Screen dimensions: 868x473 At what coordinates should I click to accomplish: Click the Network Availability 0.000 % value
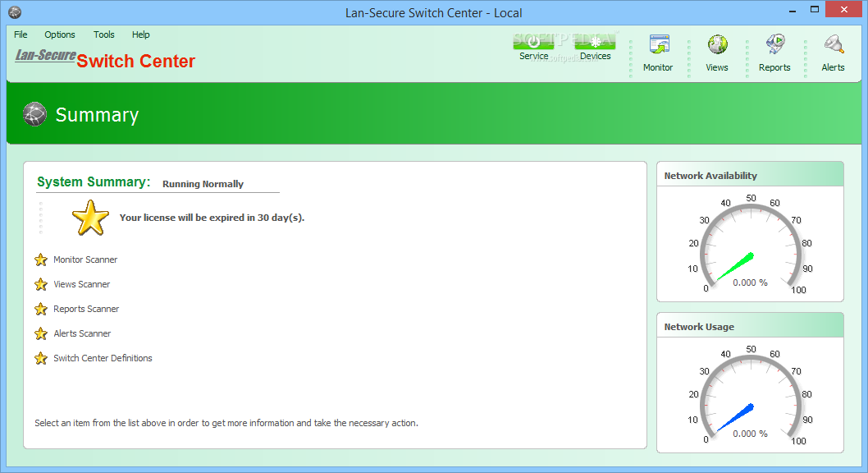[x=750, y=282]
